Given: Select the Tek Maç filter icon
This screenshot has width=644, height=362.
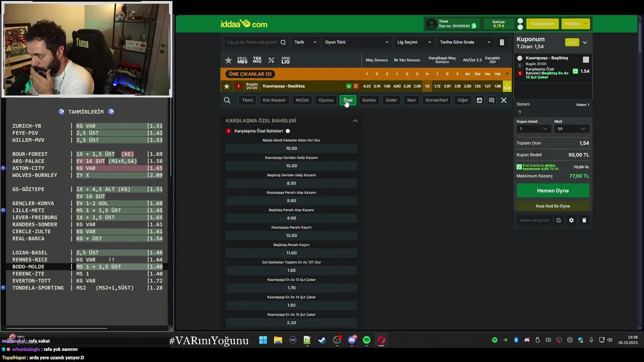Looking at the screenshot, I should click(x=257, y=60).
